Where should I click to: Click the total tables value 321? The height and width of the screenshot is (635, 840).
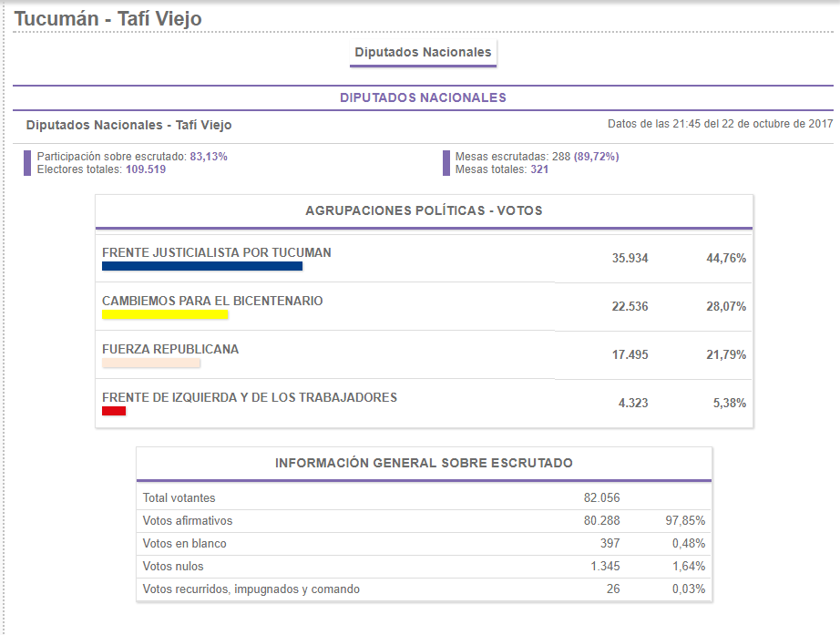539,169
